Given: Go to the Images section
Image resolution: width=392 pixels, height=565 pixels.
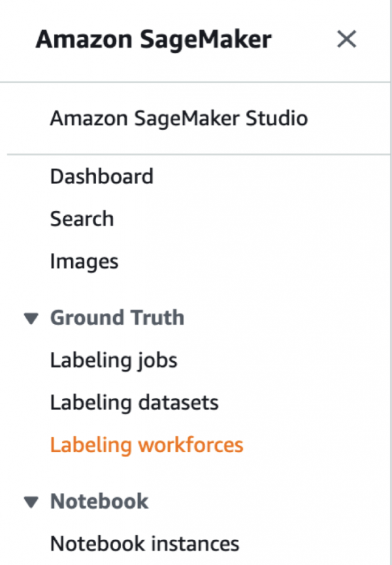Looking at the screenshot, I should coord(84,261).
